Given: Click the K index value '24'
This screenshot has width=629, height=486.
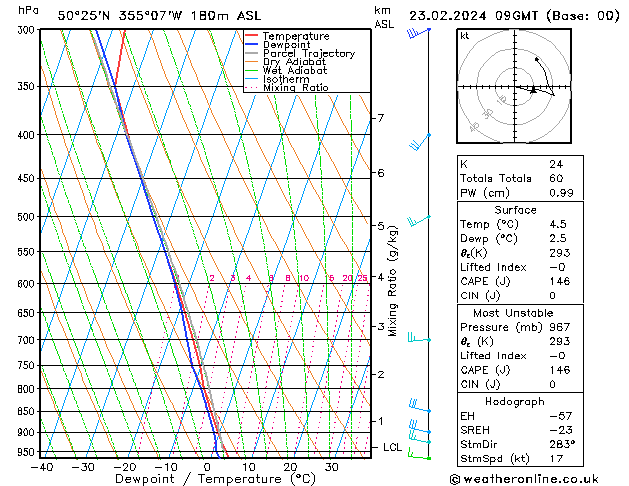Looking at the screenshot, I should [x=556, y=164].
